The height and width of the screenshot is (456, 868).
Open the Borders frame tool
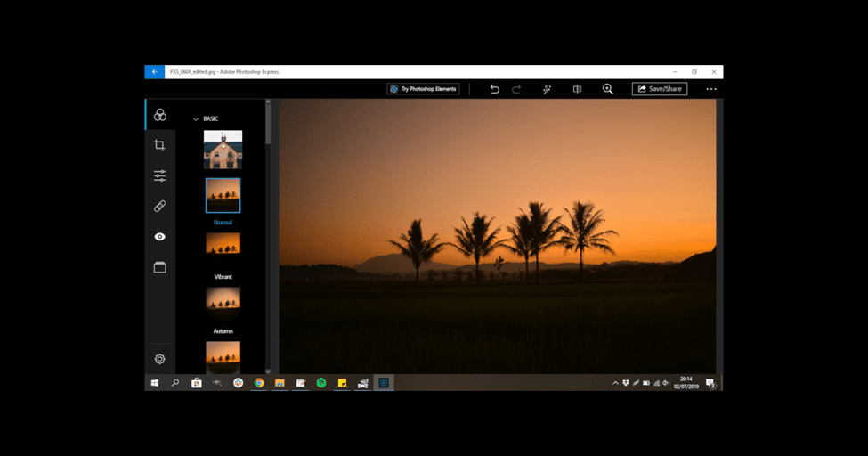(160, 267)
